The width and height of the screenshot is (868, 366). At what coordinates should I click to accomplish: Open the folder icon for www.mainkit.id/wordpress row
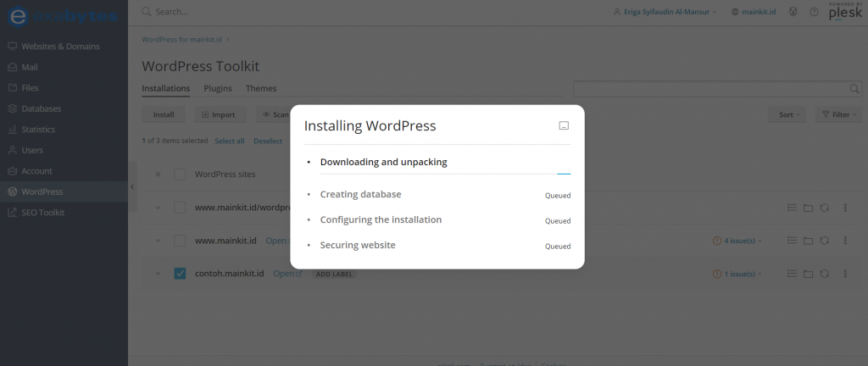click(808, 208)
